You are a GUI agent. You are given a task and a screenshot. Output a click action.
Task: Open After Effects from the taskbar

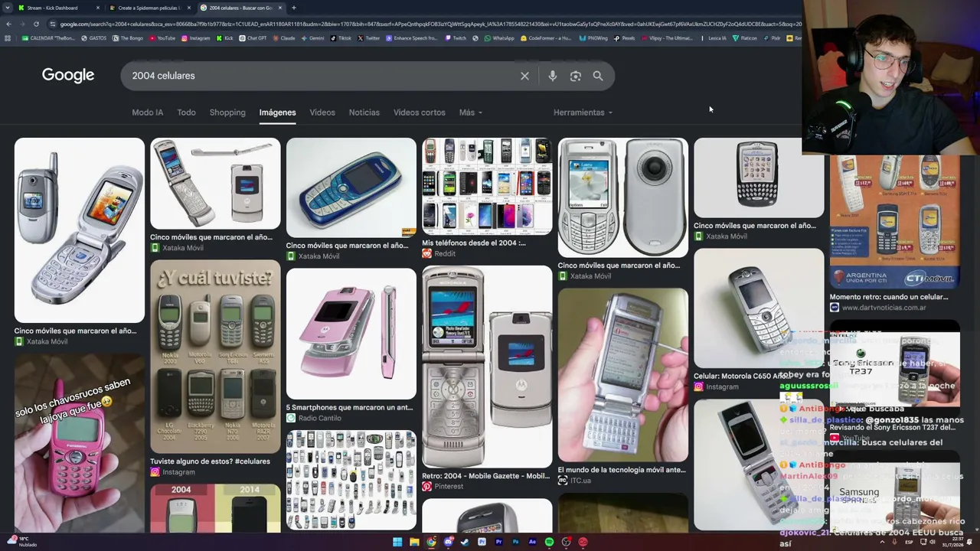pos(532,542)
